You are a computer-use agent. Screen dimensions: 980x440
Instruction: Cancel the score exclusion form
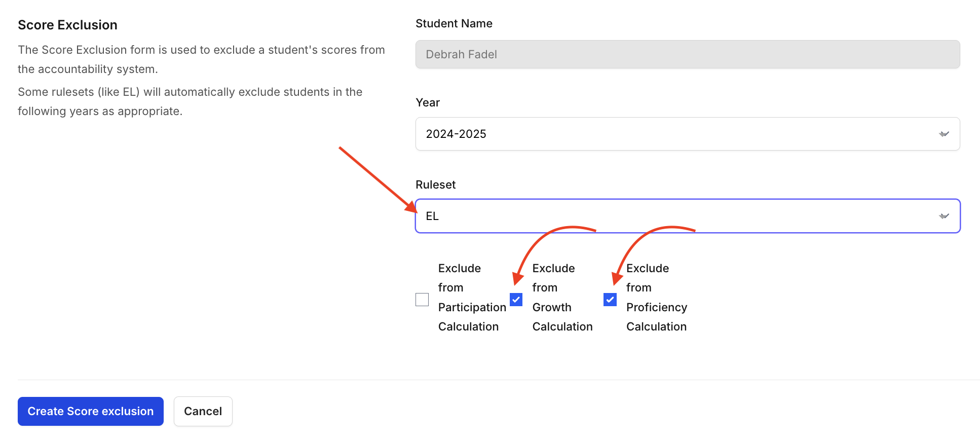tap(203, 411)
